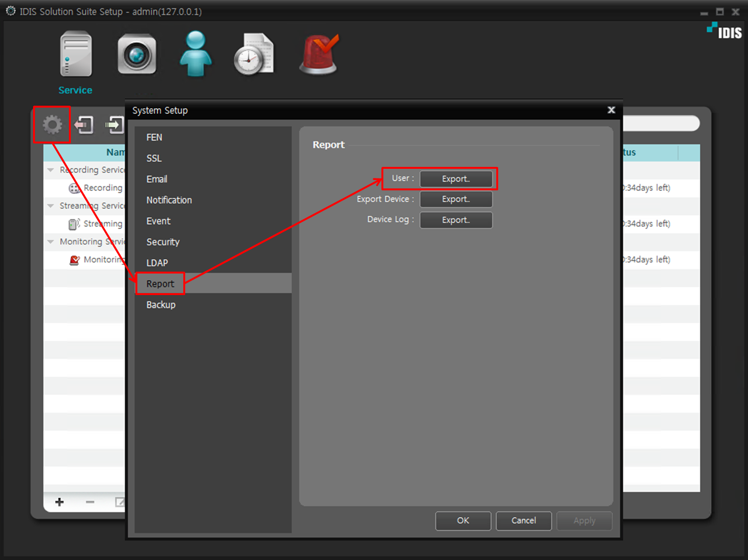
Task: Collapse the Recording Service group
Action: pyautogui.click(x=51, y=170)
